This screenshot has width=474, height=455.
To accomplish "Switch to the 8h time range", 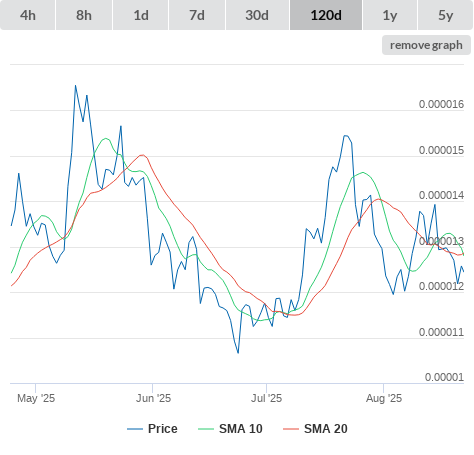I will [84, 15].
